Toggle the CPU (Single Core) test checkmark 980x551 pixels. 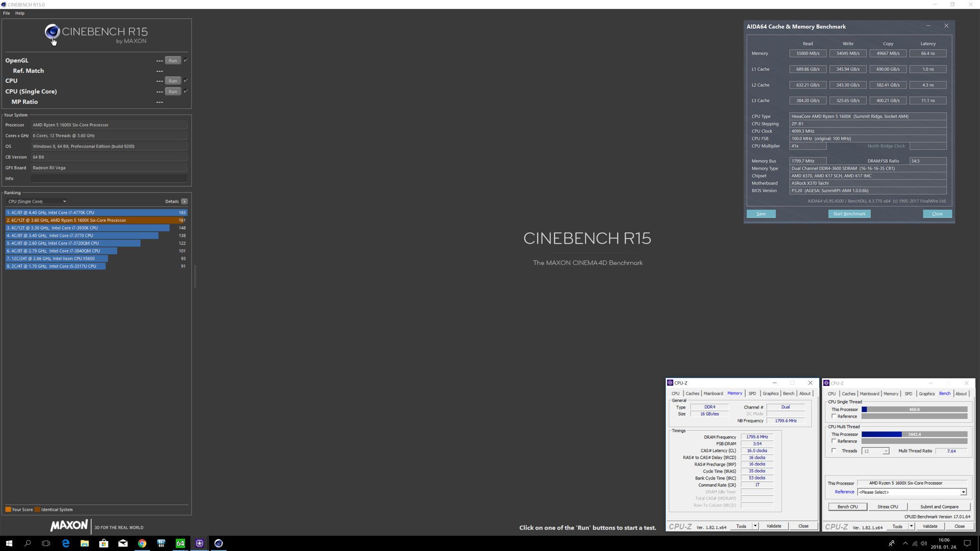click(186, 91)
